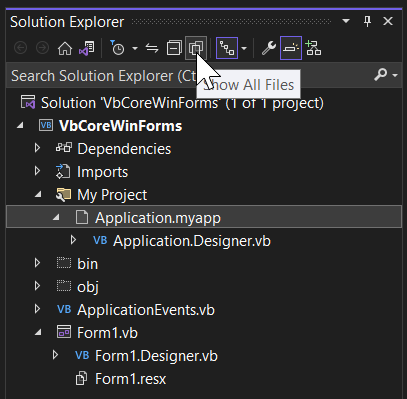Expand the obj folder

click(x=37, y=286)
